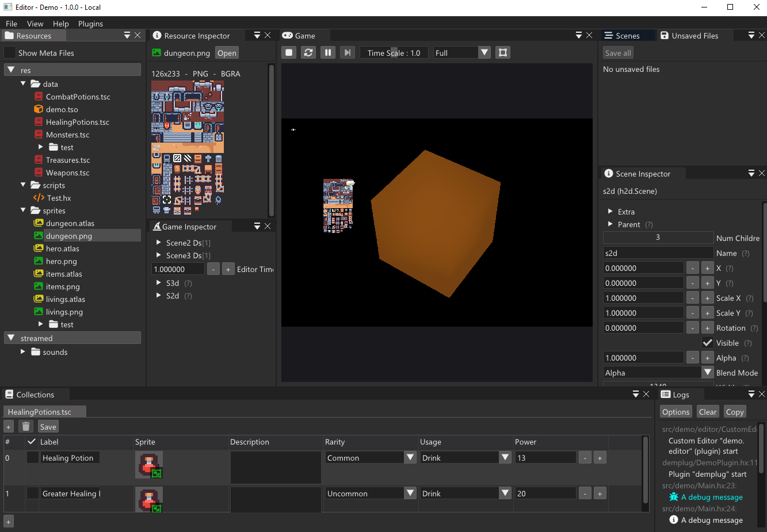Click the step-forward frame icon

pos(348,53)
